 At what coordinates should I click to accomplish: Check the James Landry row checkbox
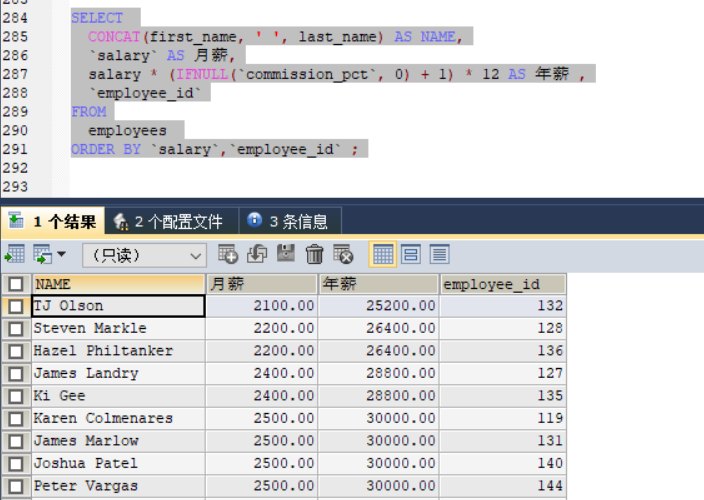pyautogui.click(x=16, y=374)
